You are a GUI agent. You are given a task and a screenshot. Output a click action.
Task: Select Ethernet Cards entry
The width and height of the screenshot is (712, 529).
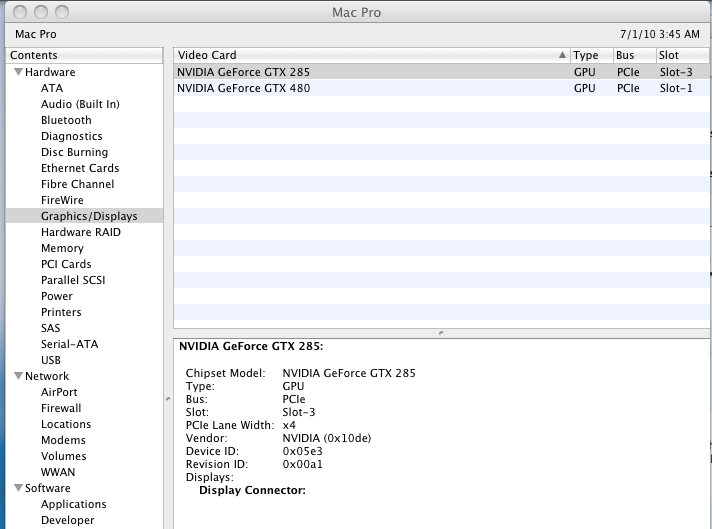click(80, 168)
